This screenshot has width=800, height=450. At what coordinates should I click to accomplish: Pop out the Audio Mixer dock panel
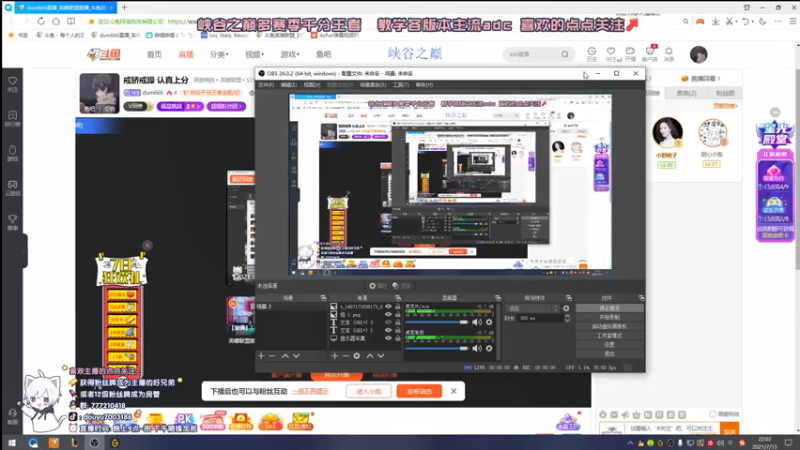(497, 297)
